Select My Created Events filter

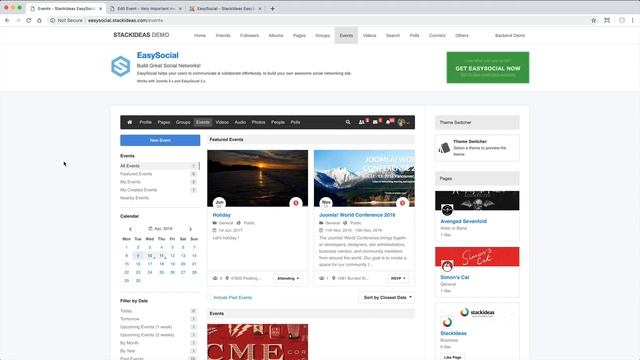pyautogui.click(x=138, y=190)
